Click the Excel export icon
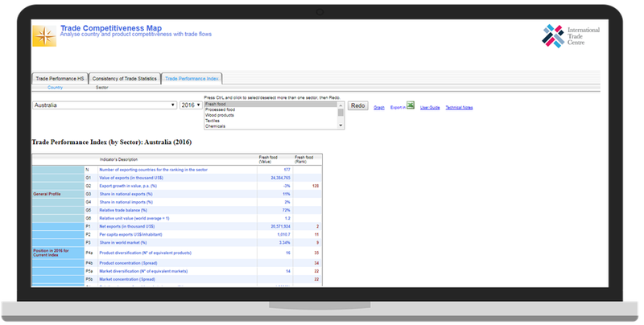This screenshot has height=325, width=644. click(411, 105)
